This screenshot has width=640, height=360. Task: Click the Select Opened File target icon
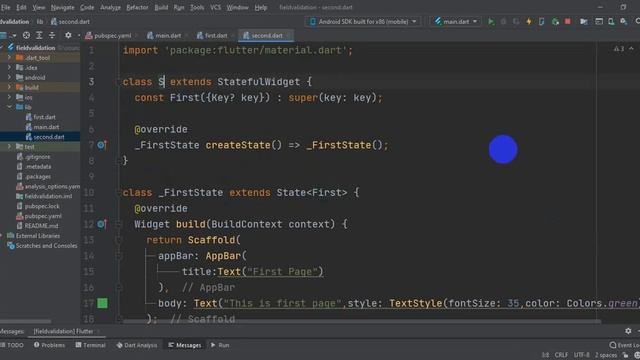tap(26, 36)
